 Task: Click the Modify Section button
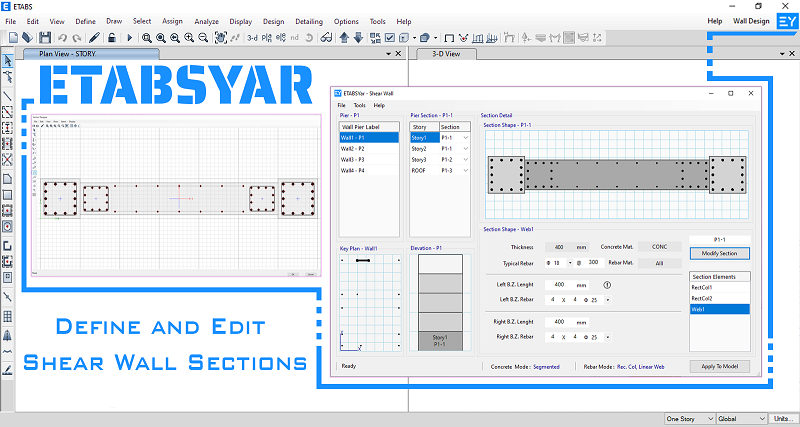point(719,254)
